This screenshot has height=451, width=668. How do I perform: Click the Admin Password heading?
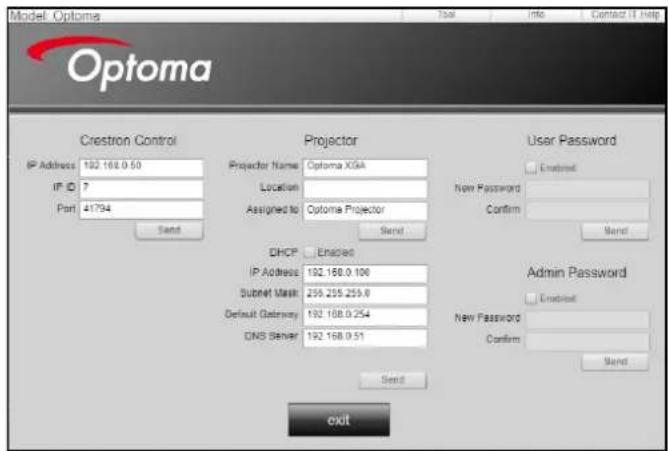pyautogui.click(x=576, y=272)
